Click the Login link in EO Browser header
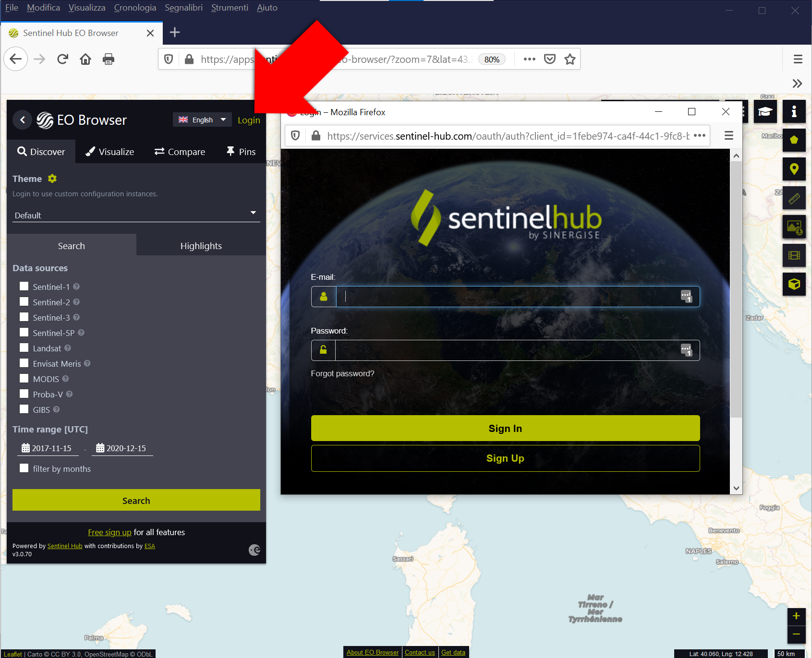 click(x=249, y=120)
